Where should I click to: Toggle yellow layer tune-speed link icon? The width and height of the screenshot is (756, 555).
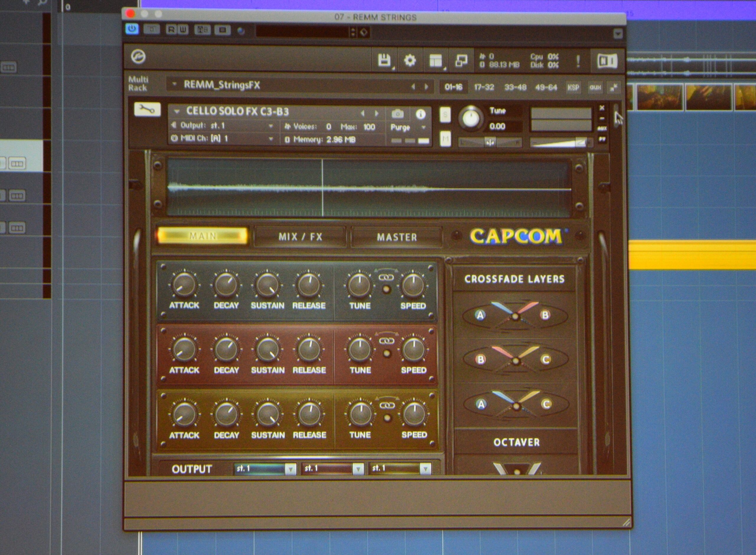click(x=387, y=406)
